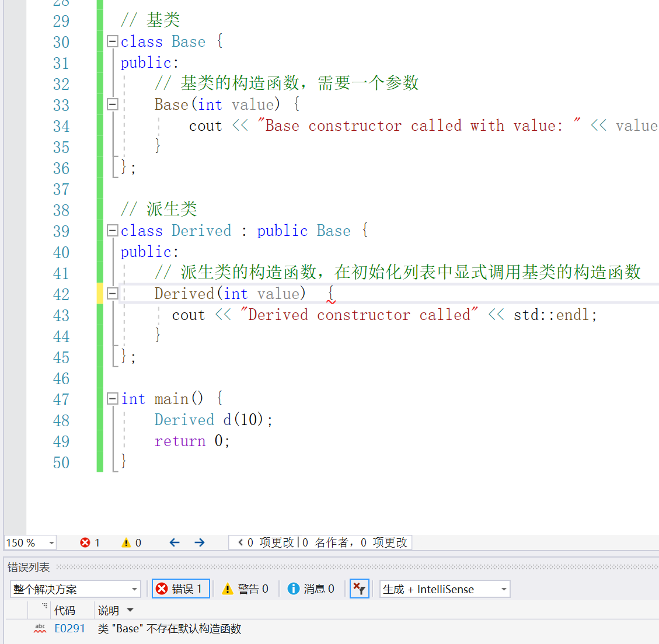The height and width of the screenshot is (644, 659).
Task: Click the red error count indicator
Action: tap(90, 542)
